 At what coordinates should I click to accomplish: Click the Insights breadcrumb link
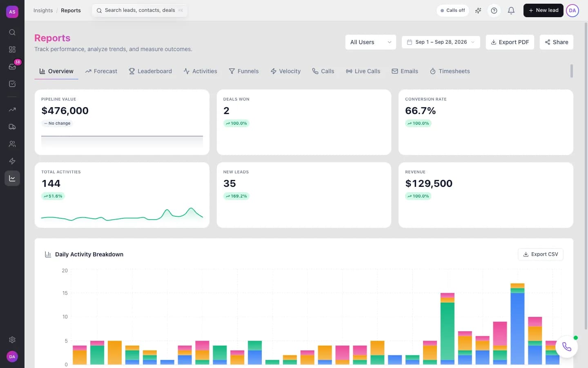pos(43,11)
